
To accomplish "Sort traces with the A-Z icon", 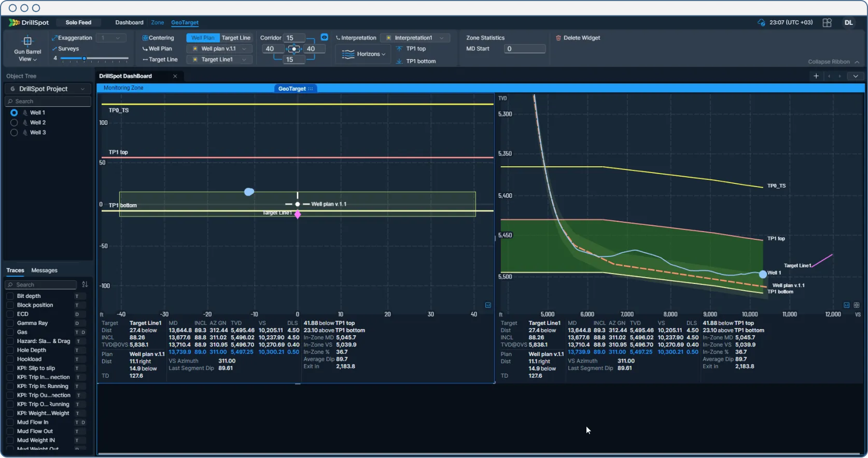I will coord(85,284).
